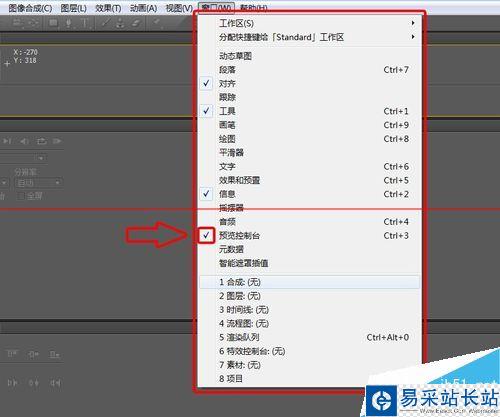Select 7 素材: (无) menu entry
This screenshot has height=417, width=500.
coord(310,365)
